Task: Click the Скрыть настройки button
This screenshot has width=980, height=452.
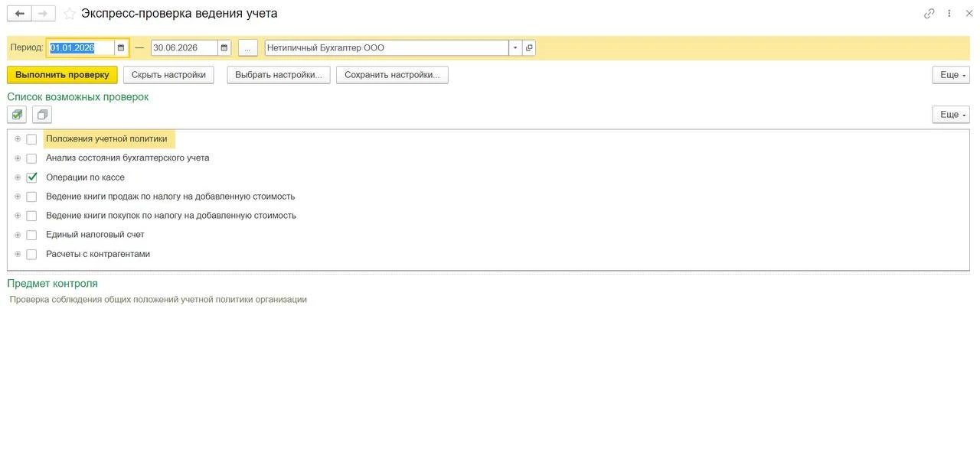Action: coord(168,75)
